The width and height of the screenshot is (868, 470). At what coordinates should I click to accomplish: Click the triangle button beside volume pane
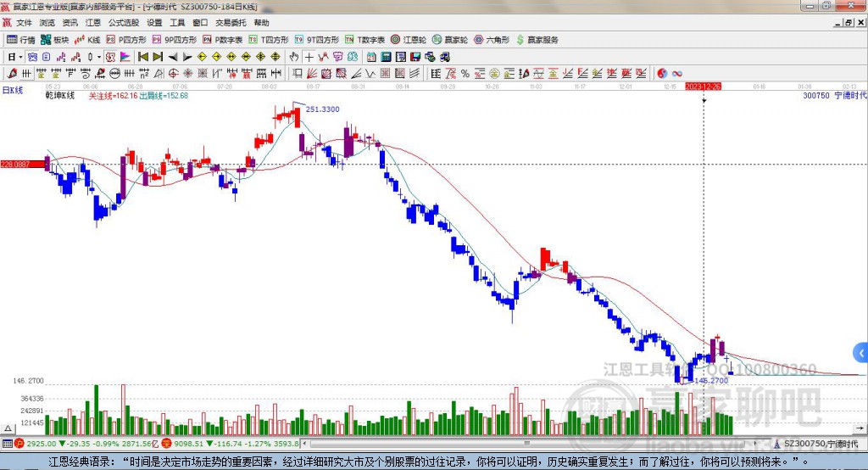pyautogui.click(x=8, y=428)
